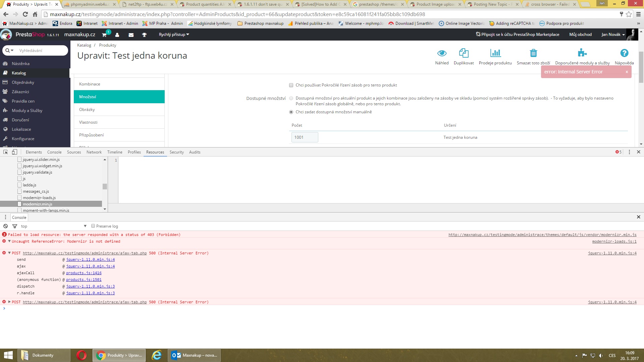Expand the Jan Novák user menu
Image resolution: width=644 pixels, height=362 pixels.
(x=613, y=35)
